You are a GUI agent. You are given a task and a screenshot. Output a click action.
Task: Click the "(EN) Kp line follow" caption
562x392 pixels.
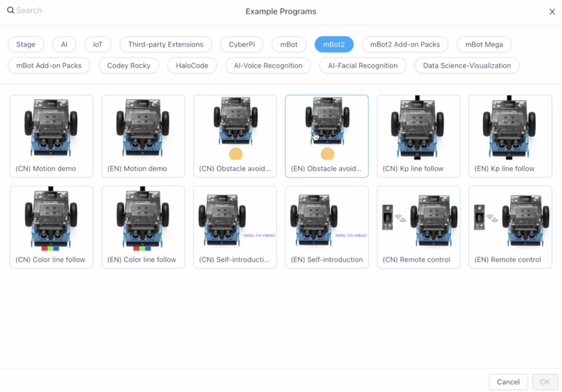[504, 169]
